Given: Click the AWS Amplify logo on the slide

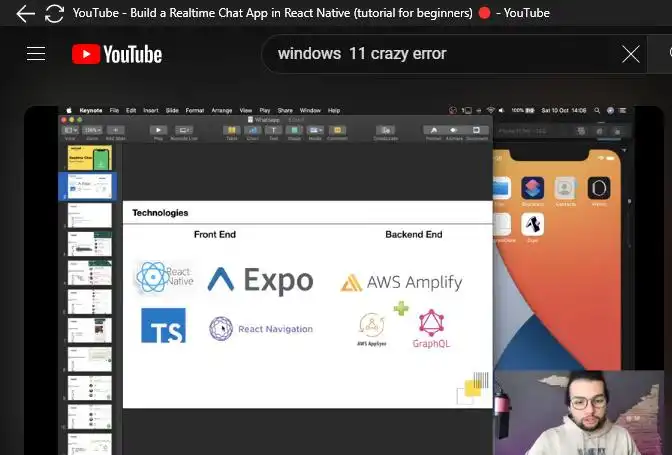Looking at the screenshot, I should point(402,282).
